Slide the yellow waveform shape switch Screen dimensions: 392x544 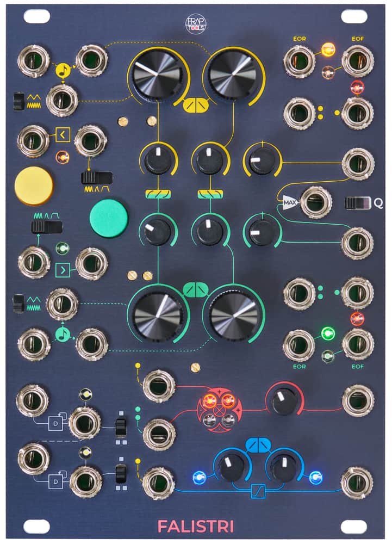[x=97, y=178]
